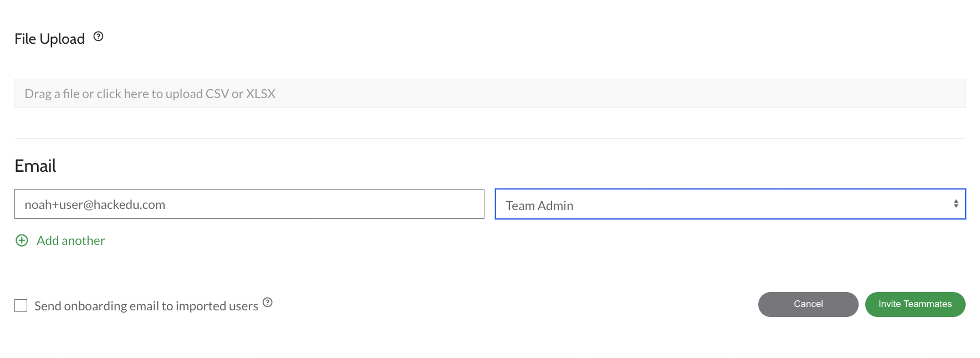Screen dimensions: 980x358
Task: Click the CSV or XLSX upload drop zone
Action: 490,94
